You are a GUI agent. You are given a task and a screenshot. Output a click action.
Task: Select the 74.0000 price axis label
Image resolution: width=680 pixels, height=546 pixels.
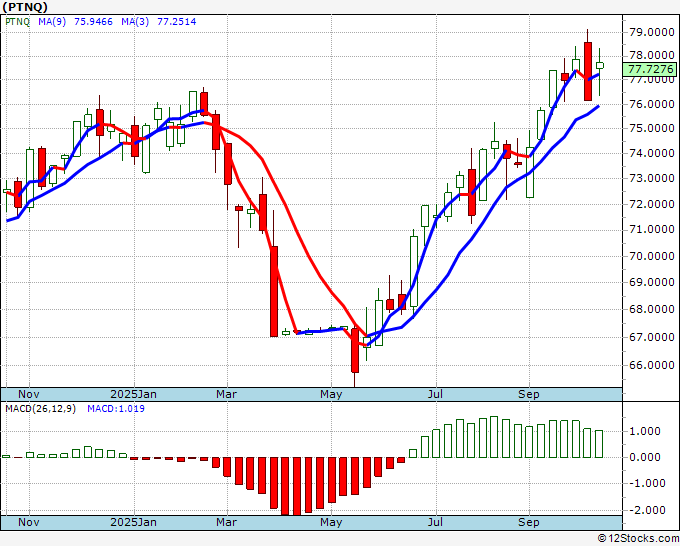tap(651, 154)
